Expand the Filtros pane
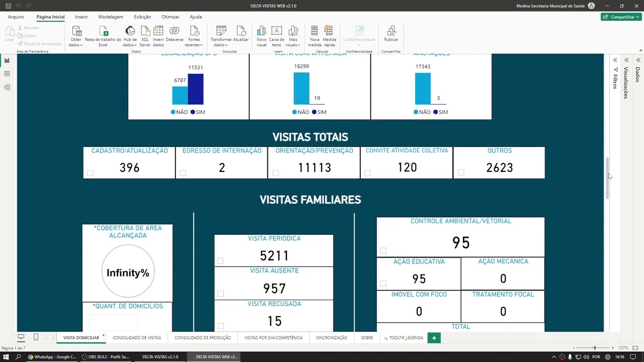The image size is (644, 362). (615, 60)
